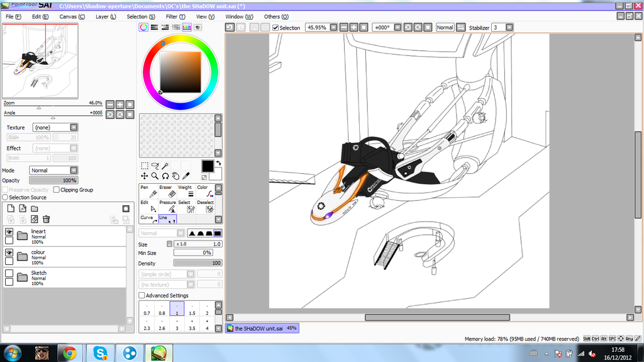Select the Rotate view tool
The height and width of the screenshot is (362, 644).
click(x=165, y=176)
